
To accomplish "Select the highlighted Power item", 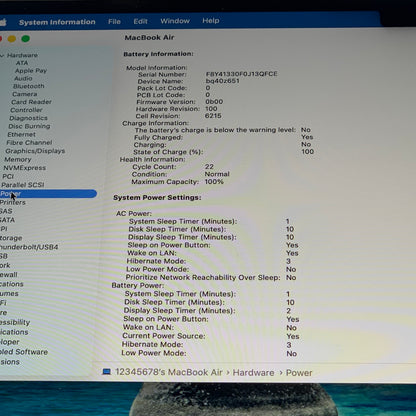I will [48, 194].
